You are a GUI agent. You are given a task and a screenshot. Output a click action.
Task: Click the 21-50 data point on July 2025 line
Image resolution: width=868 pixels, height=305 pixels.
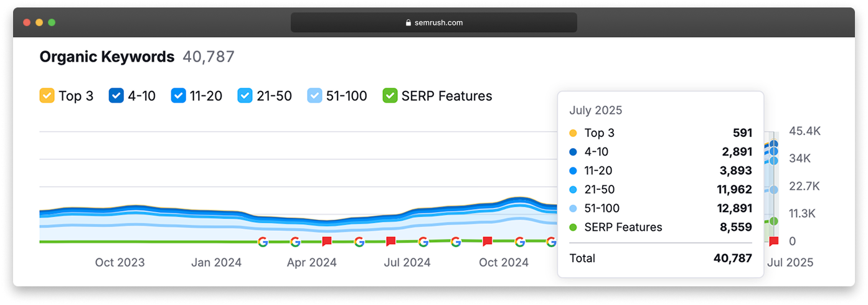pos(774,190)
